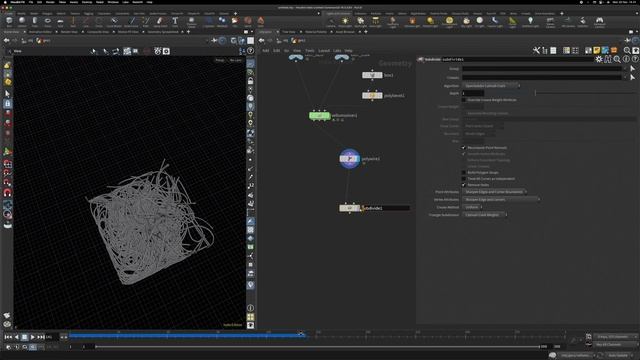Screen dimensions: 640x360
Task: Add an Area Light from the shelf
Action: [x=376, y=22]
